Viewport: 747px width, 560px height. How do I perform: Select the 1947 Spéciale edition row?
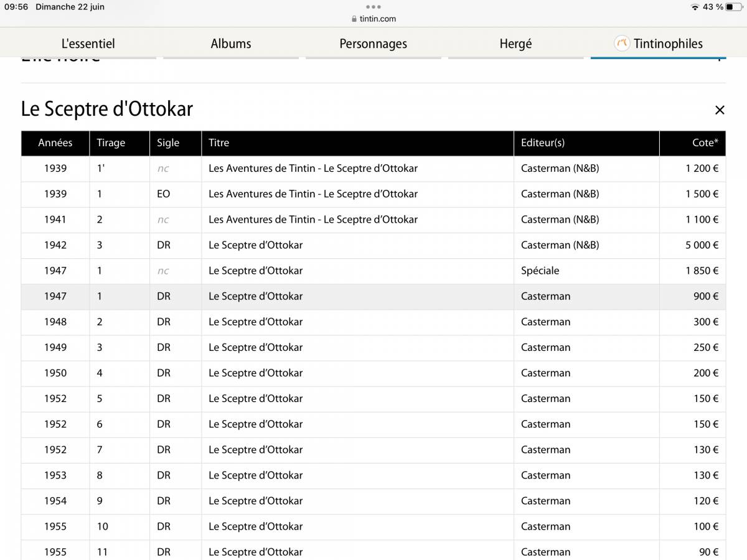pyautogui.click(x=374, y=271)
